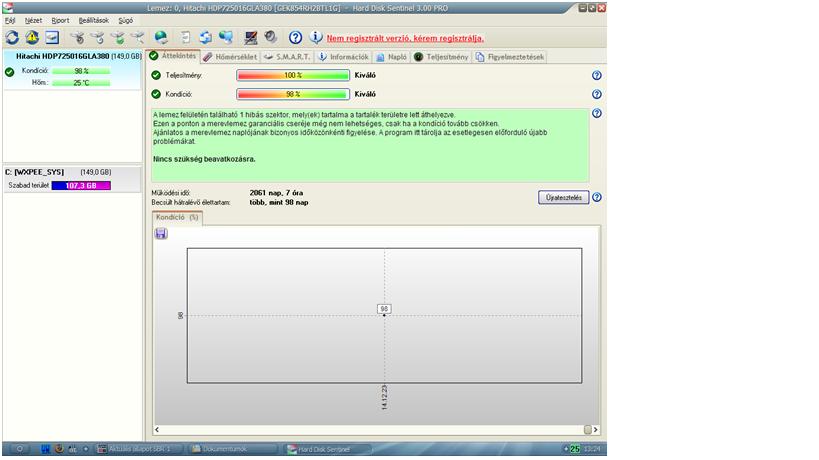
Task: Open the Súgó menu
Action: pos(125,20)
